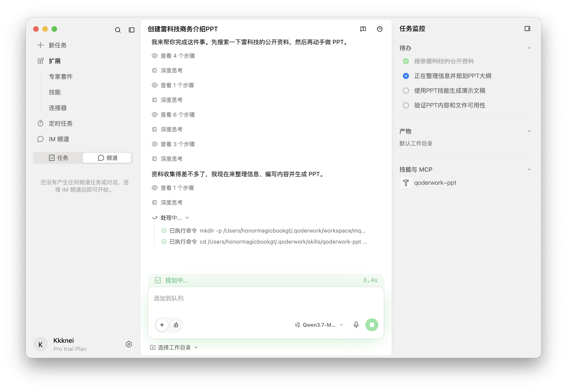Open the Qwen3.7-M... model dropdown

(x=319, y=325)
